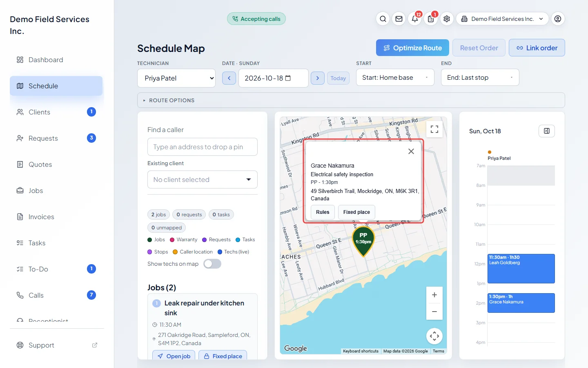Click the Optimize Route button

412,48
